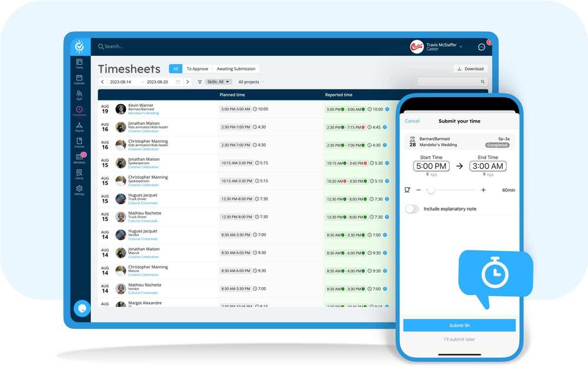This screenshot has height=369, width=588.
Task: Click Kevin Warner's planned 5:00 PM-3:00 AM time
Action: 236,109
